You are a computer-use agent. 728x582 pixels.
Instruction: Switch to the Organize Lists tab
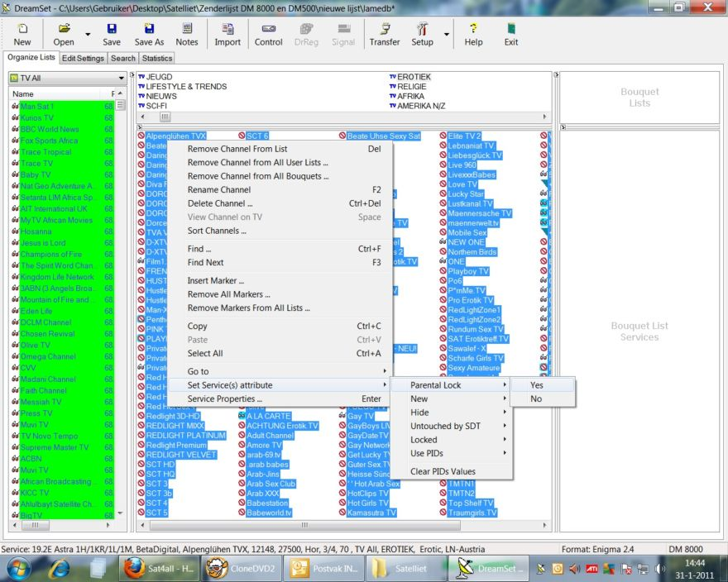(x=31, y=57)
